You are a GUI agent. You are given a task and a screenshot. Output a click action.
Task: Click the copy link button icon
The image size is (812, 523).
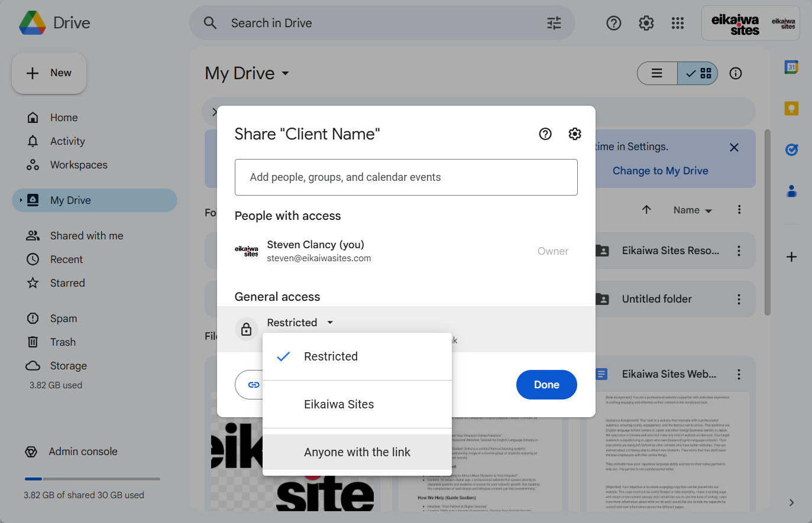click(254, 385)
